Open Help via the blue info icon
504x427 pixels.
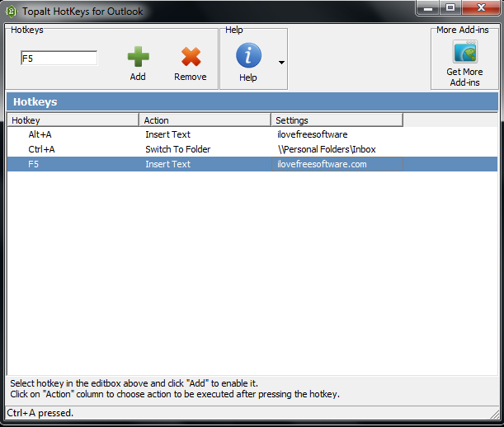248,55
